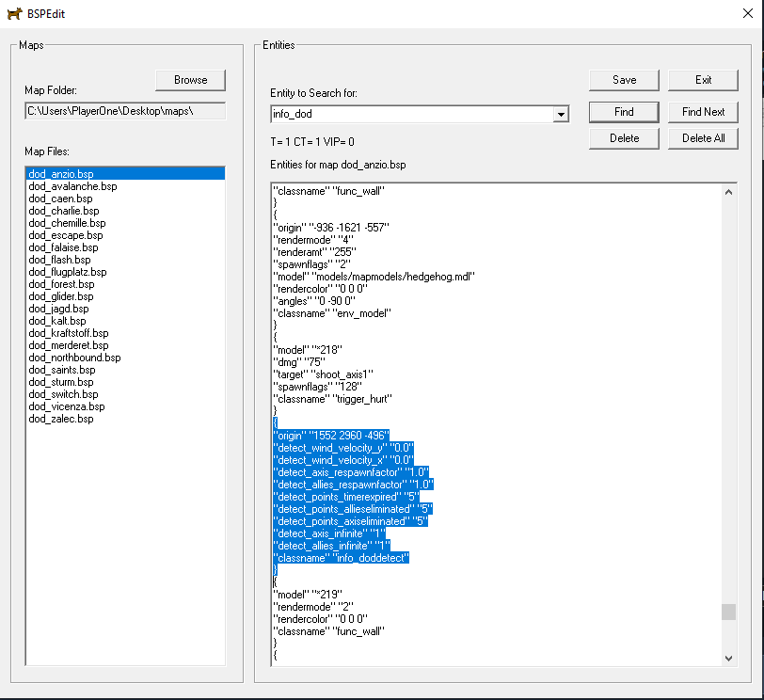Click the Delete button
The width and height of the screenshot is (764, 700).
pyautogui.click(x=624, y=138)
